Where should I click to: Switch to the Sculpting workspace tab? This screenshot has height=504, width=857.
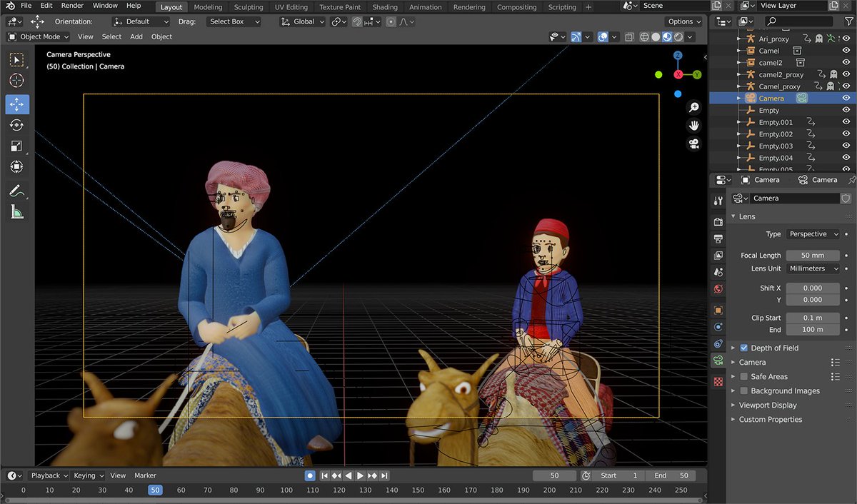point(249,7)
